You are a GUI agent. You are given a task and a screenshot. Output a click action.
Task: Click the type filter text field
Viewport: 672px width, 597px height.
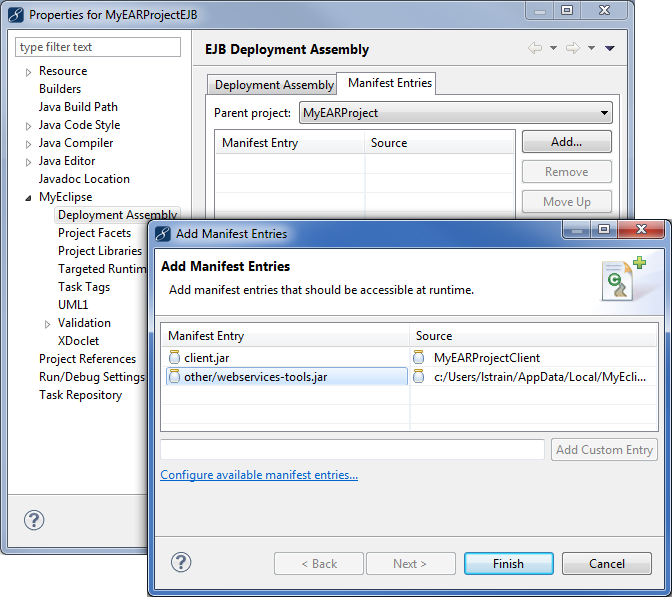(98, 47)
